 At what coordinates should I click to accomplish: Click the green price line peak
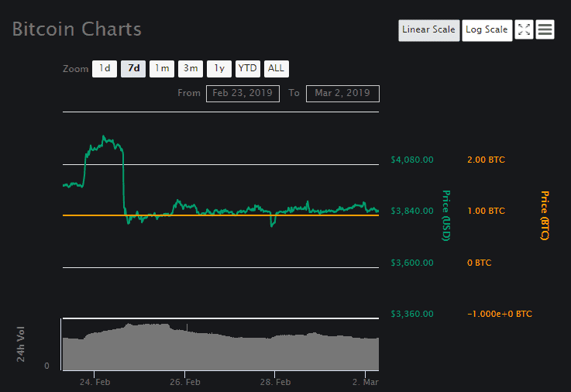click(104, 137)
